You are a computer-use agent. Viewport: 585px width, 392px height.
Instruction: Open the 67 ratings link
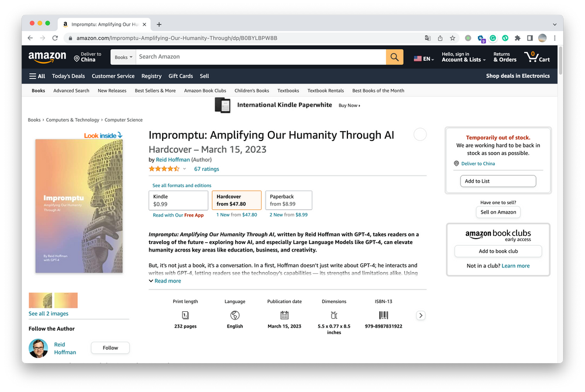(x=207, y=169)
